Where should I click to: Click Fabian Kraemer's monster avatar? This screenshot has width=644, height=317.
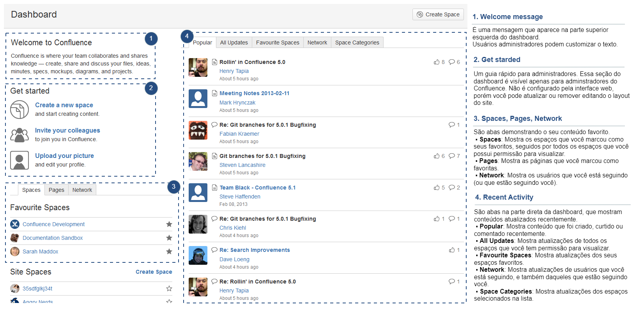(x=198, y=130)
